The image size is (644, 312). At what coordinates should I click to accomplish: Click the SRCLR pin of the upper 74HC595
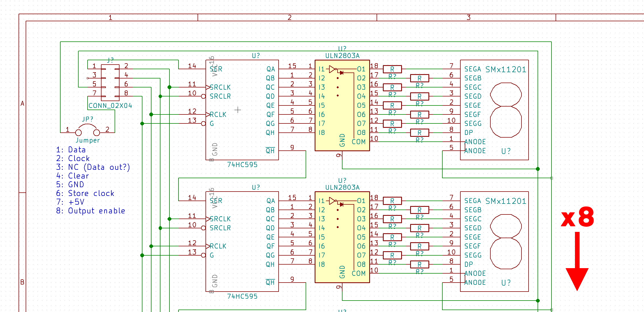tap(220, 96)
